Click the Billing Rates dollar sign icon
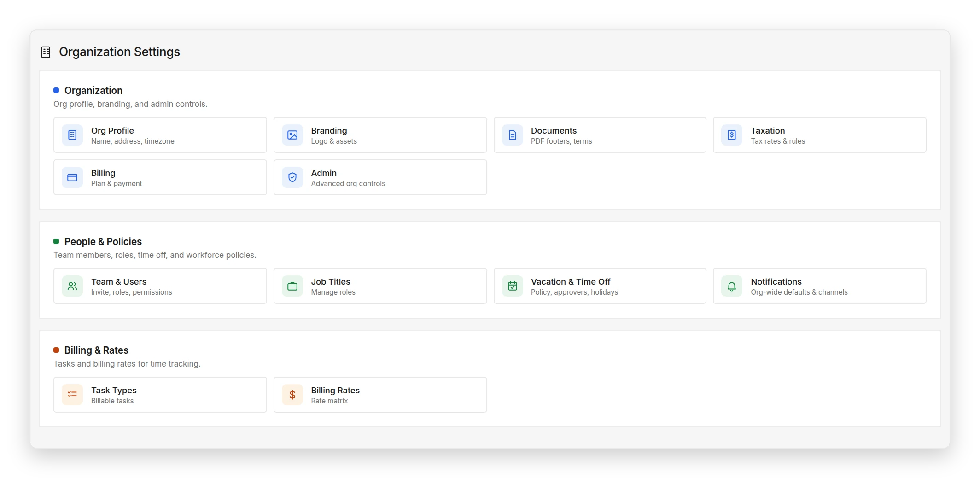 pyautogui.click(x=292, y=395)
